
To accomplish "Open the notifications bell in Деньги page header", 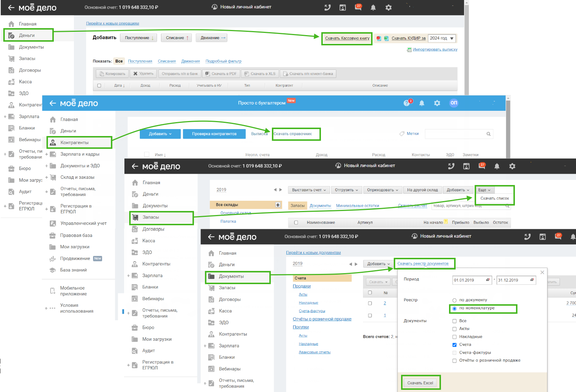I will 373,7.
